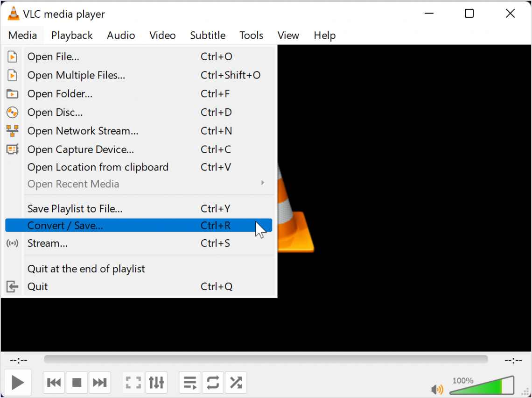Toggle fullscreen video mode
This screenshot has height=398, width=532.
click(133, 382)
